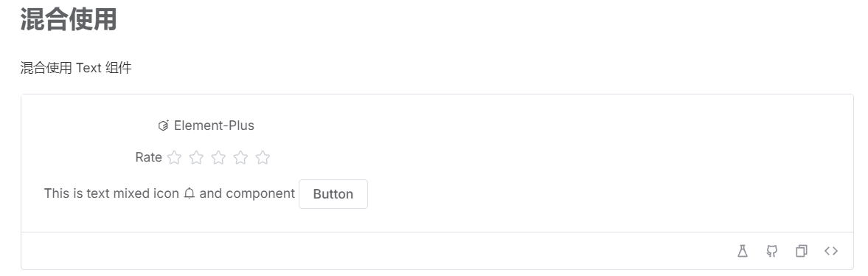Click the Element-Plus logo icon

click(x=163, y=125)
